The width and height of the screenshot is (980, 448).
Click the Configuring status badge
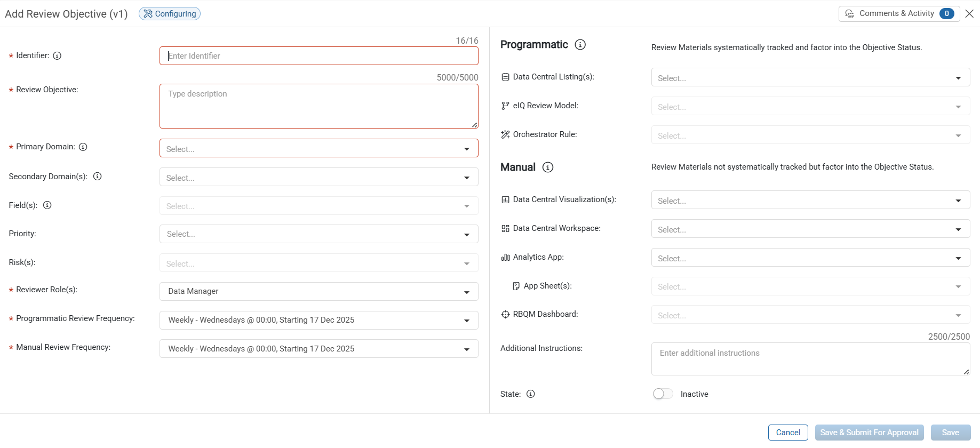(x=170, y=14)
